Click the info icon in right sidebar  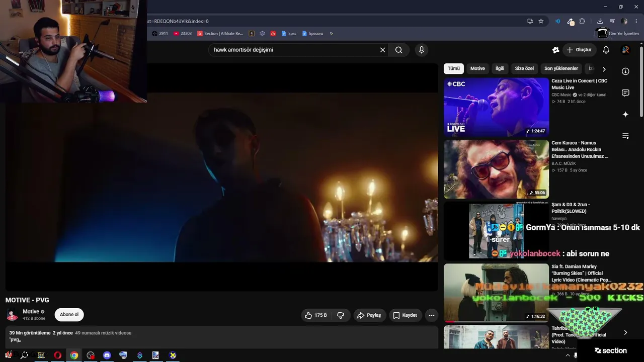click(x=625, y=71)
